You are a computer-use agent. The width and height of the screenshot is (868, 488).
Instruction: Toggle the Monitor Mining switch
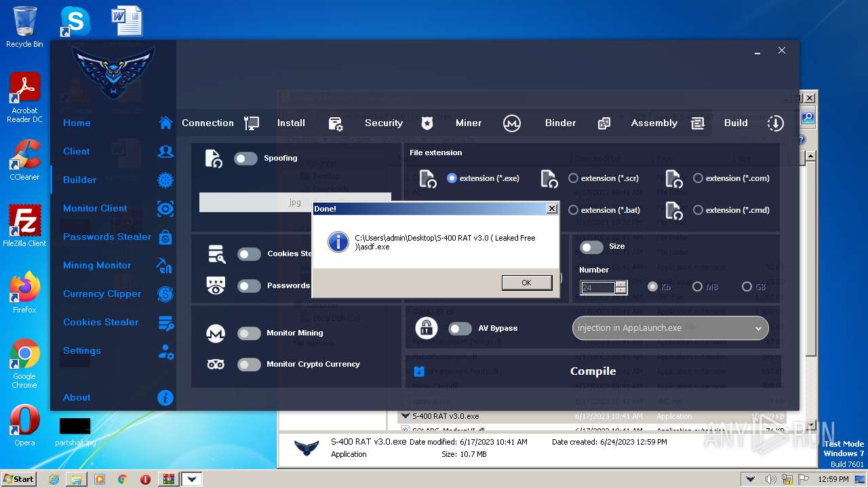click(x=249, y=333)
